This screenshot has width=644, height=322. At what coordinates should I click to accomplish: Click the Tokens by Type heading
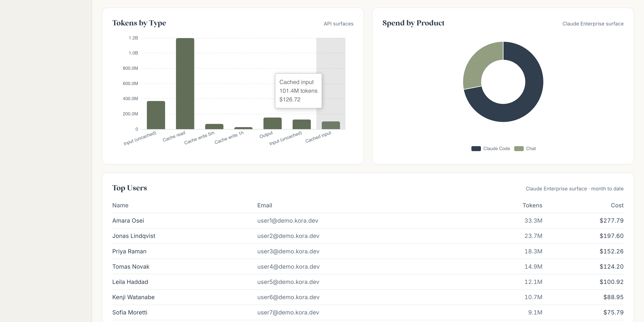pos(139,23)
